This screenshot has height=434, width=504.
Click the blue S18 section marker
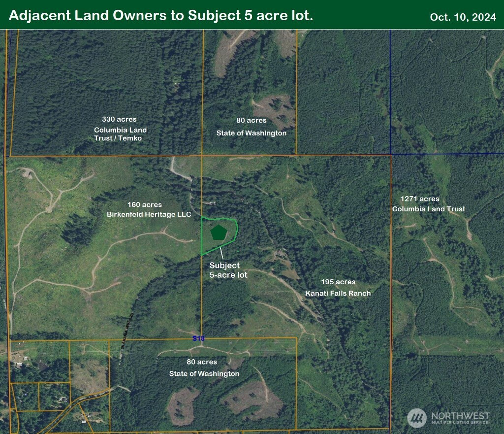(x=198, y=338)
